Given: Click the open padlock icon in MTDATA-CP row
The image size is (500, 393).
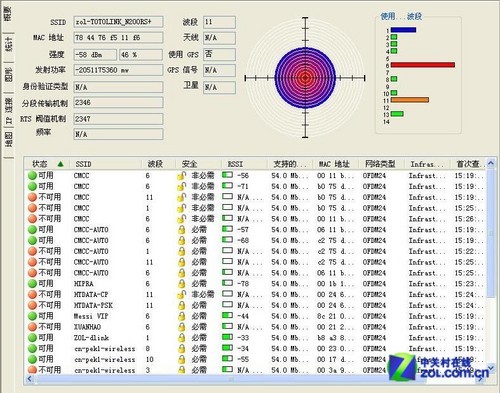Looking at the screenshot, I should pos(181,294).
